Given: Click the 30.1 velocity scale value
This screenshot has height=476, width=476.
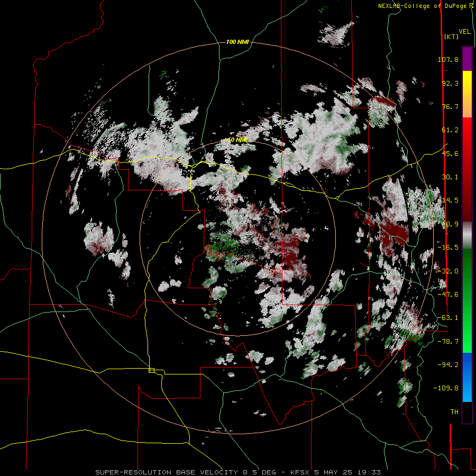Looking at the screenshot, I should click(x=450, y=177).
